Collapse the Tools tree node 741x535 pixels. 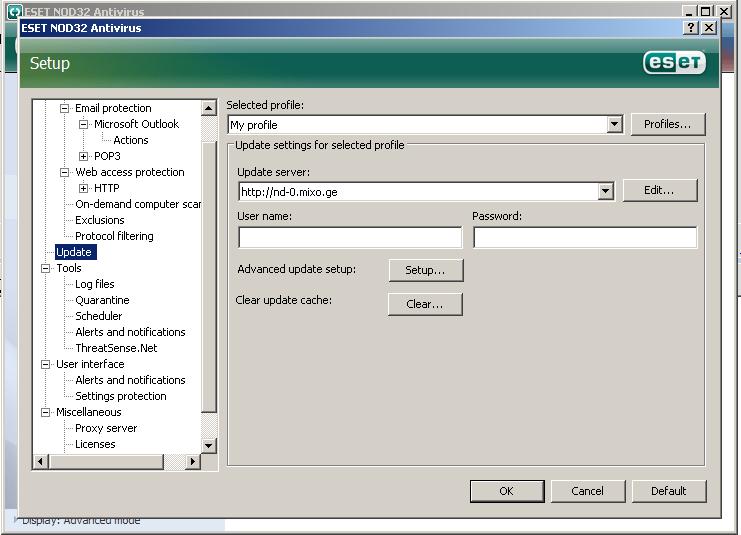click(x=45, y=268)
